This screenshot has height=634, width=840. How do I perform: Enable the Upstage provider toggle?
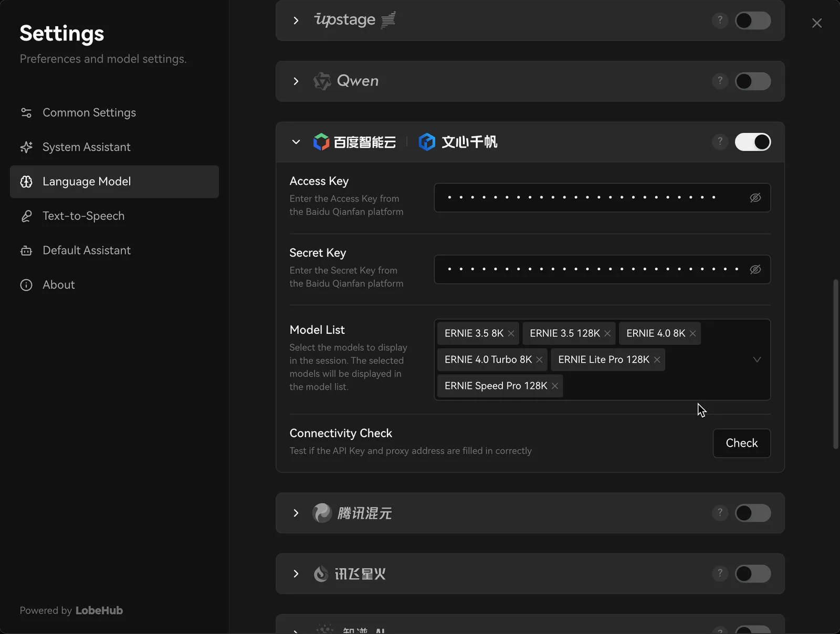tap(753, 20)
